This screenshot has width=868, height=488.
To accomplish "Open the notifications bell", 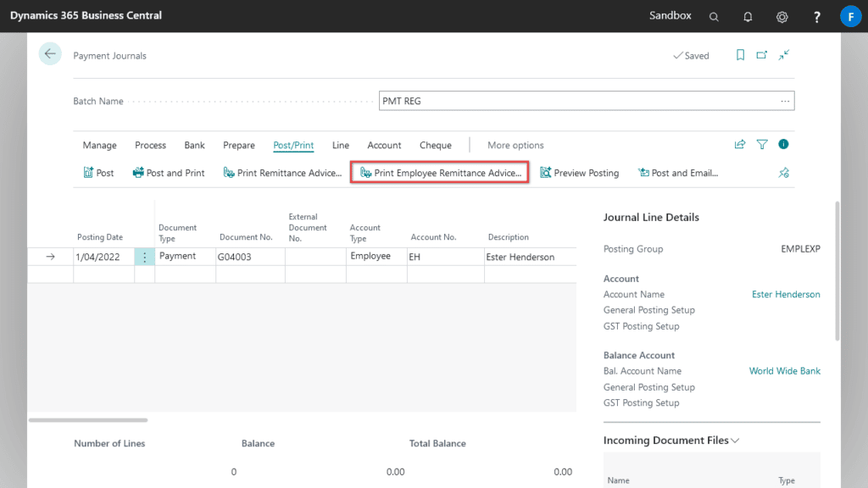I will (748, 16).
